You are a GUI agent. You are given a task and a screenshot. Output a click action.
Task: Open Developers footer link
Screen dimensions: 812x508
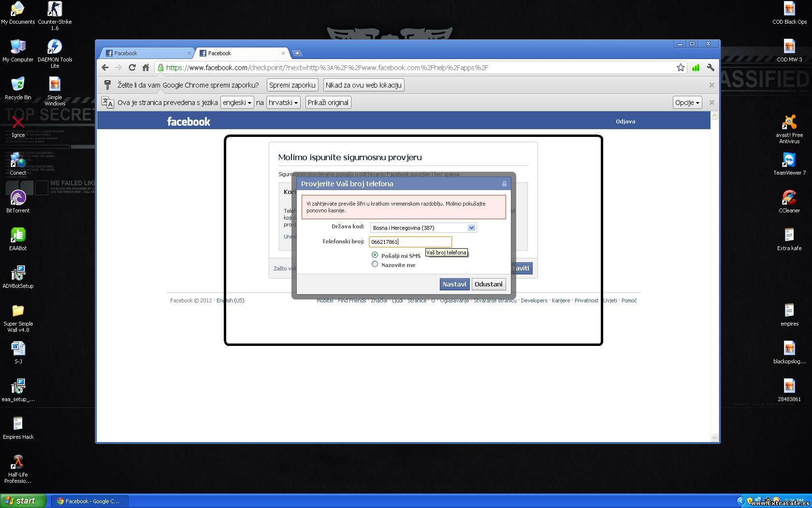(534, 300)
